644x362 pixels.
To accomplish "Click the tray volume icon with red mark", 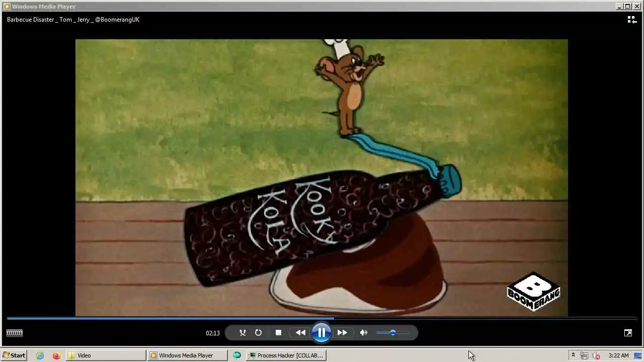I will coord(596,355).
